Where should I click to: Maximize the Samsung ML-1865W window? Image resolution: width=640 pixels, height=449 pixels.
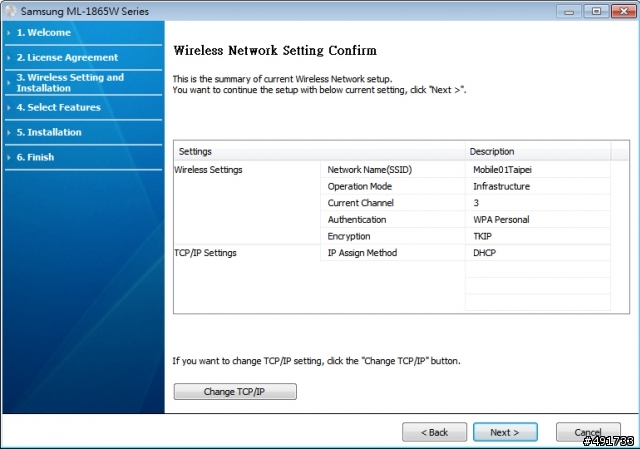[x=596, y=11]
